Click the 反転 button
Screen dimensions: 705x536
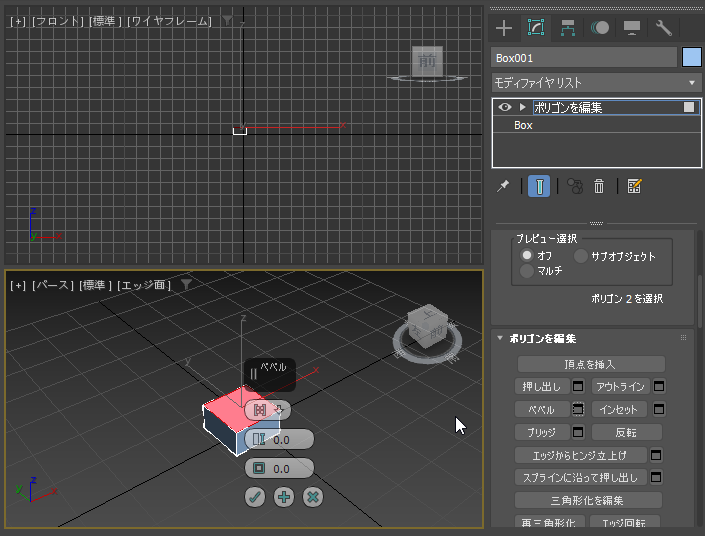click(627, 432)
